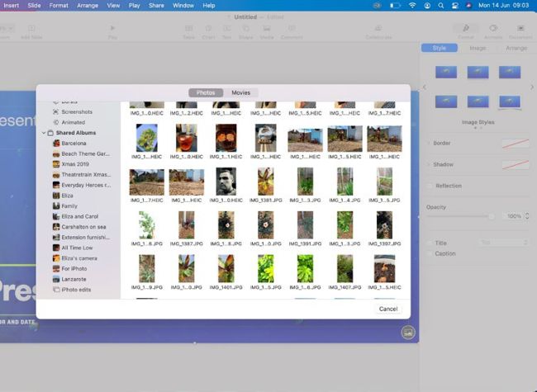Click the Opacity slider handle
Screen dimensions: 537x392
(492, 216)
